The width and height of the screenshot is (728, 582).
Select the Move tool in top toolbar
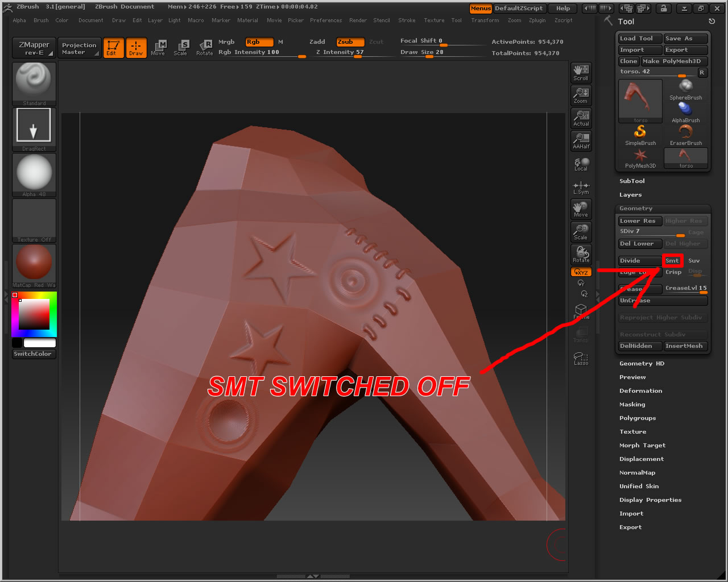coord(159,48)
